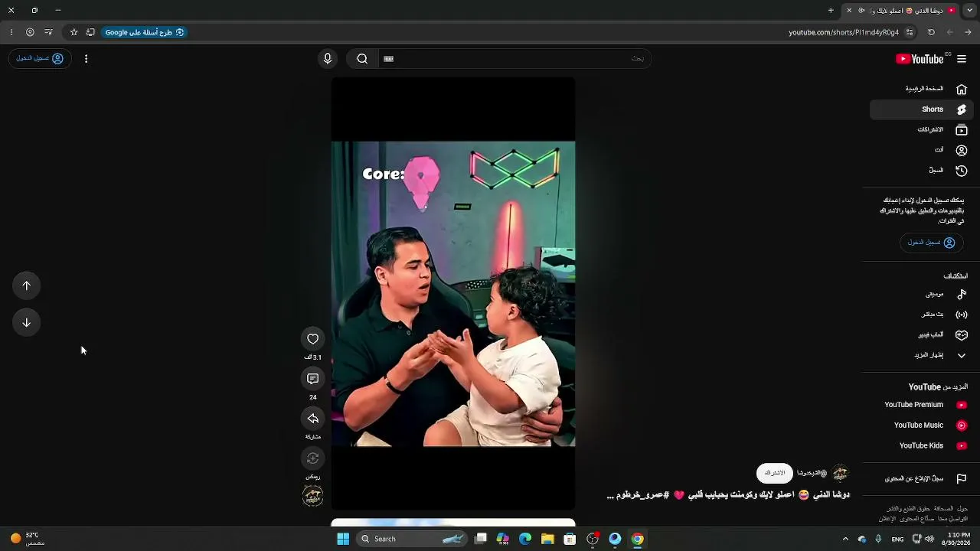Open Chrome tab search dropdown arrow
Viewport: 980px width, 551px height.
pos(969,11)
